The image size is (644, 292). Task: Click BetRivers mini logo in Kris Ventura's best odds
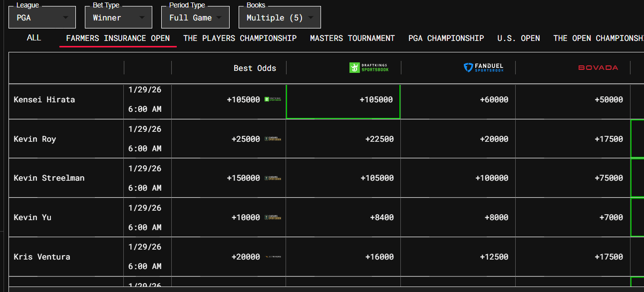[273, 257]
